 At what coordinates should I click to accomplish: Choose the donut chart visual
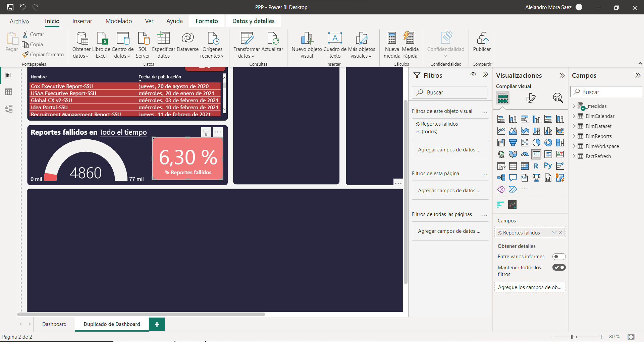tap(548, 143)
